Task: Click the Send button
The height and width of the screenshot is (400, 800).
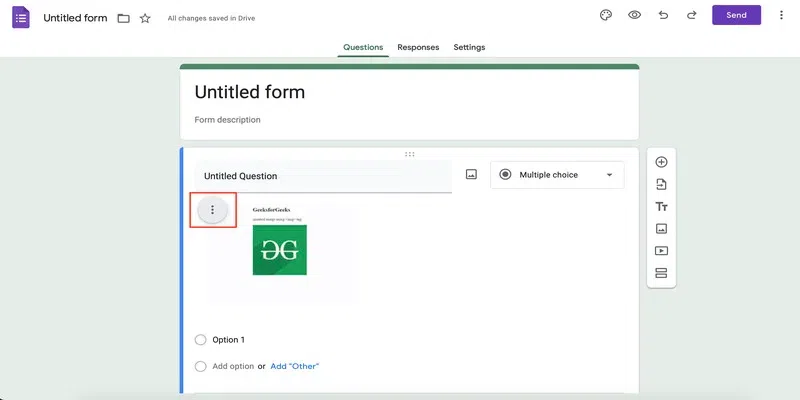Action: tap(736, 15)
